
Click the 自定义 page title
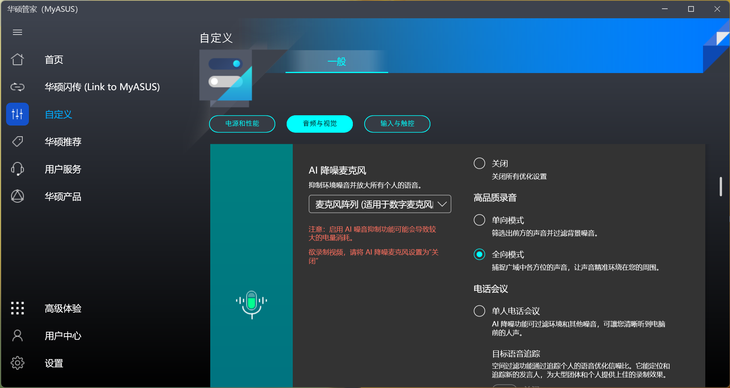click(x=216, y=38)
